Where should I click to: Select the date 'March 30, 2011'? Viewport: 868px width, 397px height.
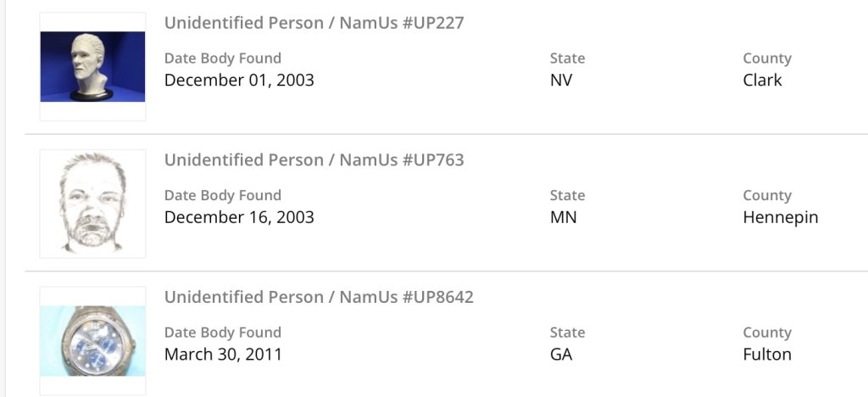[223, 354]
